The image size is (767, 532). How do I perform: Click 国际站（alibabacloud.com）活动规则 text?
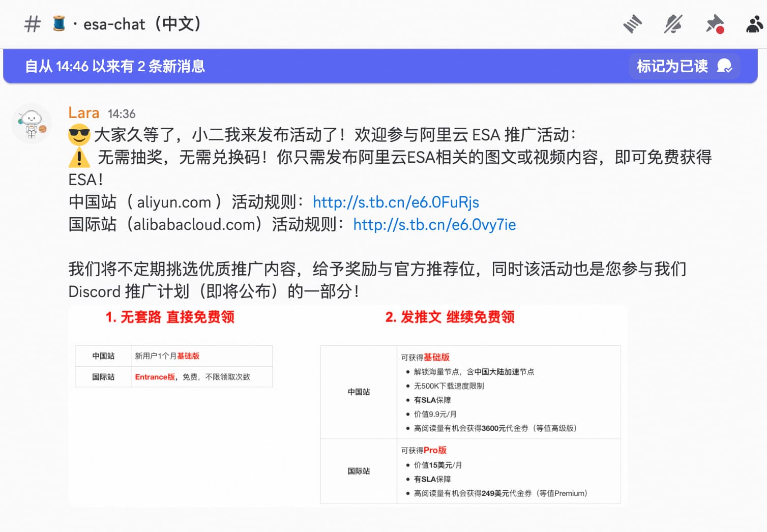point(206,225)
